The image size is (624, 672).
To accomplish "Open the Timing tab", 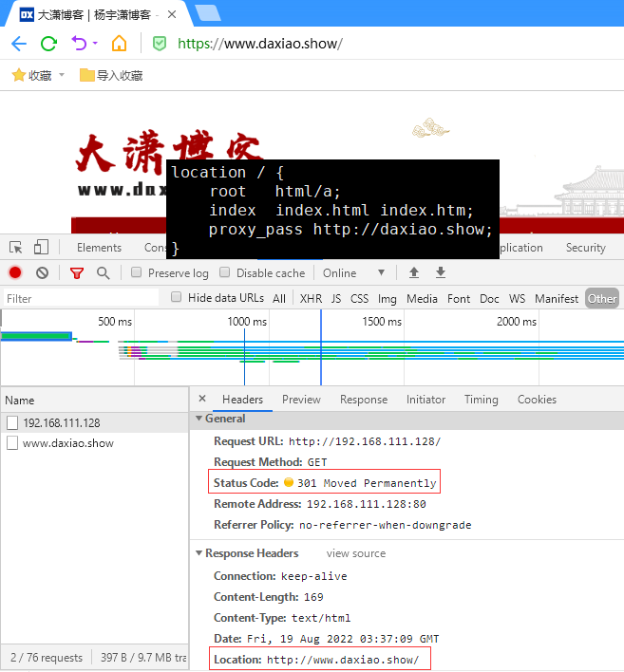I will point(482,400).
